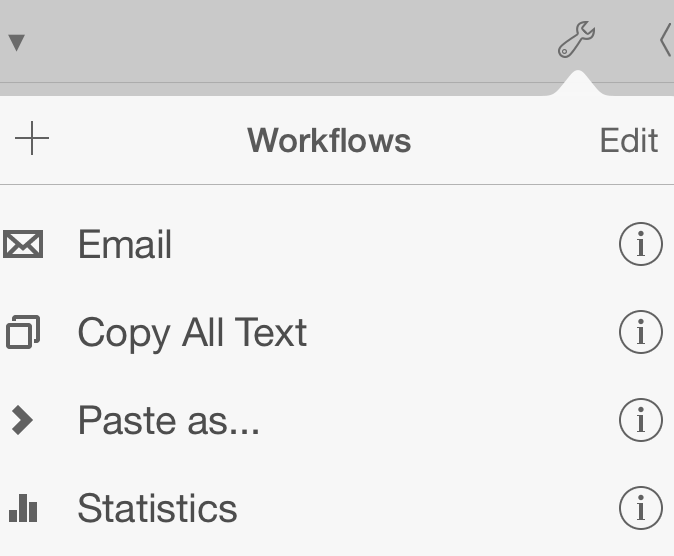The height and width of the screenshot is (556, 674).
Task: Click the wrench workflows icon
Action: tap(576, 41)
